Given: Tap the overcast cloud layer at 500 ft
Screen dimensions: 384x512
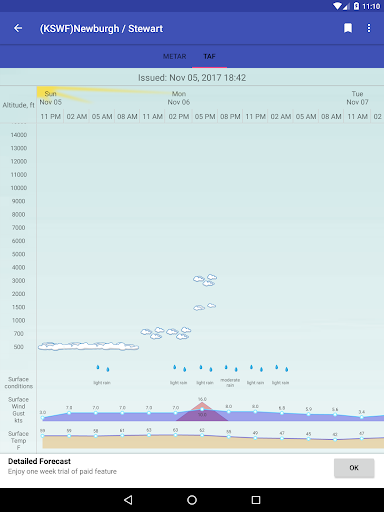Looking at the screenshot, I should 88,346.
